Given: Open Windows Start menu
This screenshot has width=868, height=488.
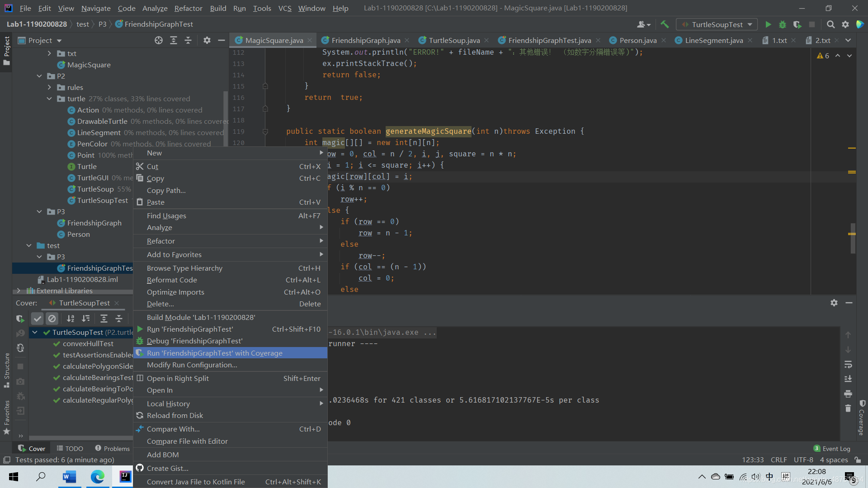Looking at the screenshot, I should click(14, 477).
